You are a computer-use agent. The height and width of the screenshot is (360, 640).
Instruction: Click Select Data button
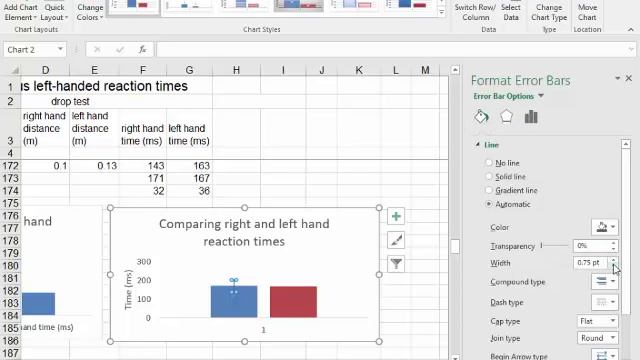511,12
